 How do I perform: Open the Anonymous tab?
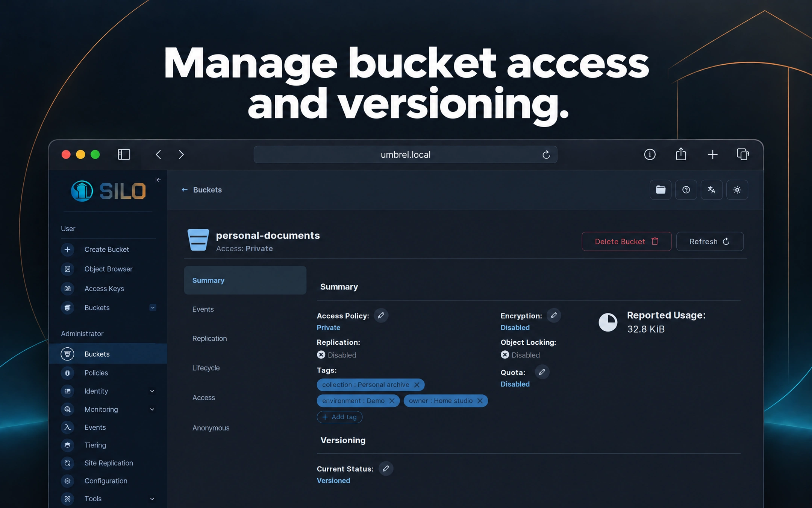coord(211,428)
